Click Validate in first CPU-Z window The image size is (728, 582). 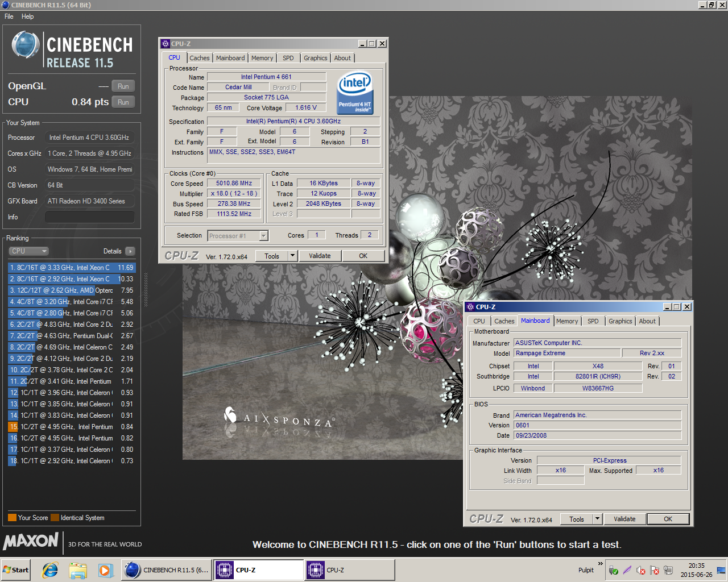320,256
